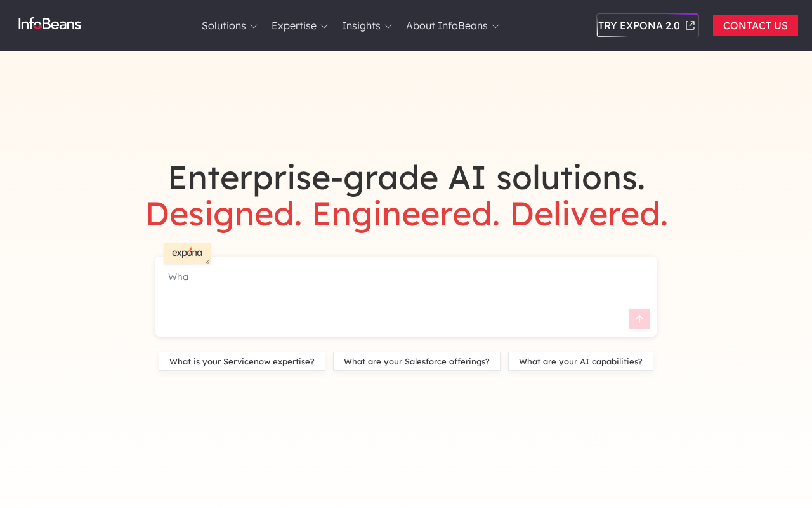This screenshot has width=812, height=508.
Task: Open the Solutions menu
Action: 224,25
